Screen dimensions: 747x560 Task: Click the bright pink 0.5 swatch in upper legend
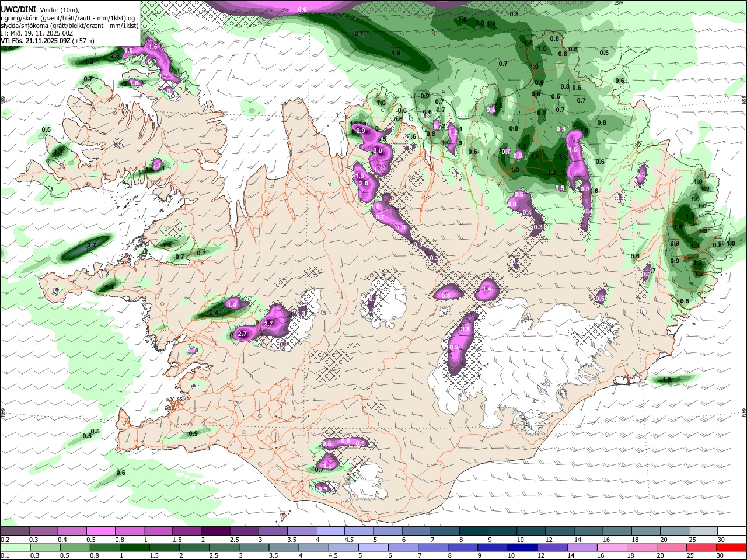[100, 531]
